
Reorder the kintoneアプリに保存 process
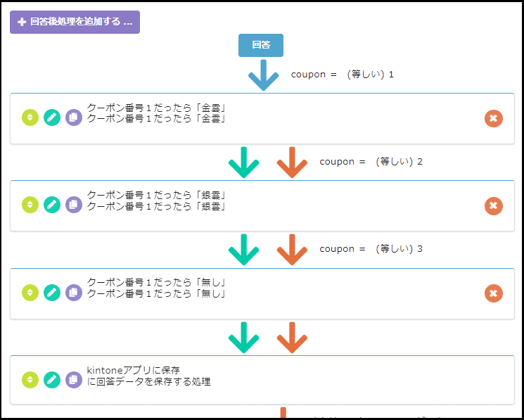coord(30,380)
